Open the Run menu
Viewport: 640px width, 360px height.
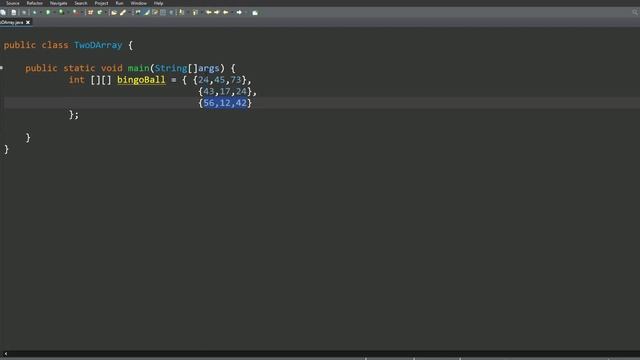click(120, 3)
